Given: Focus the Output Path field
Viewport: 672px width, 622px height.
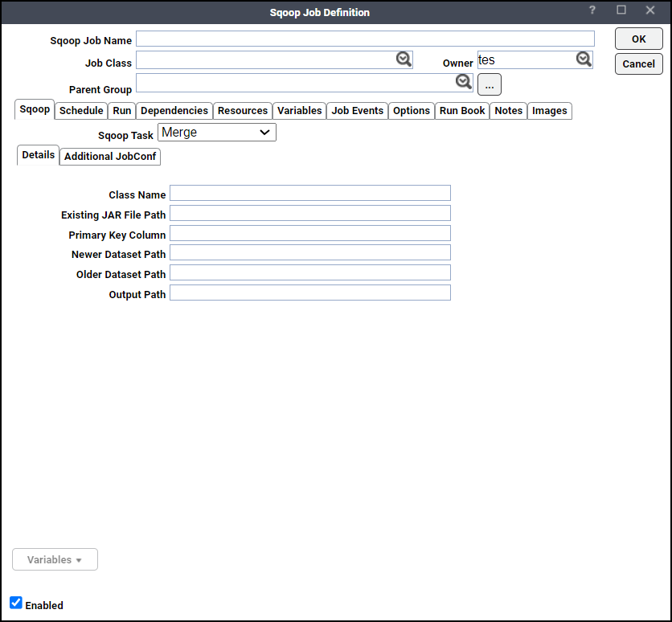Looking at the screenshot, I should [310, 293].
